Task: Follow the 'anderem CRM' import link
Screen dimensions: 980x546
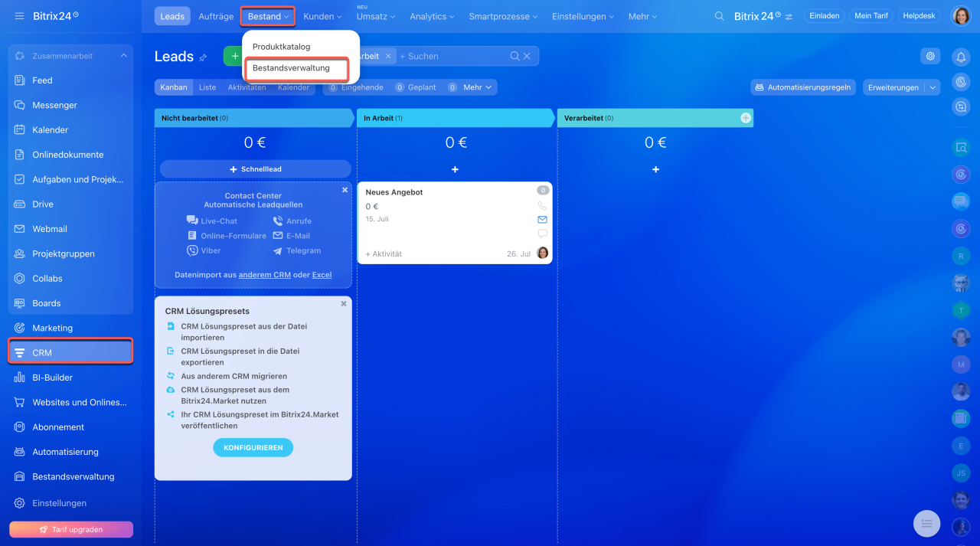Action: (x=265, y=274)
